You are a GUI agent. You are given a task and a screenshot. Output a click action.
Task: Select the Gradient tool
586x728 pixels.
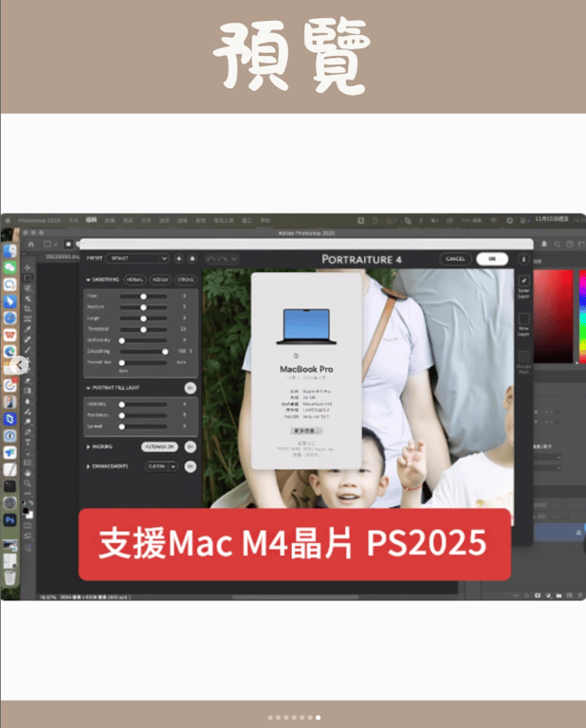click(27, 391)
